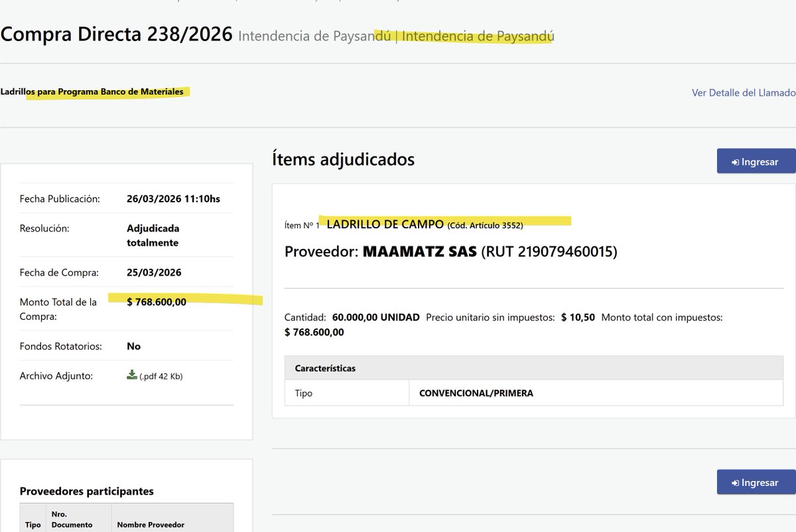Click the 'Características' table header

click(326, 367)
